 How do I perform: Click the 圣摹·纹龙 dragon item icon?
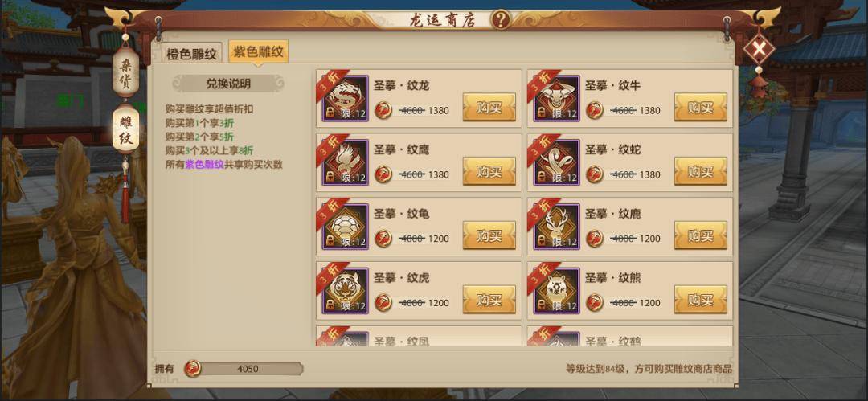[x=346, y=99]
